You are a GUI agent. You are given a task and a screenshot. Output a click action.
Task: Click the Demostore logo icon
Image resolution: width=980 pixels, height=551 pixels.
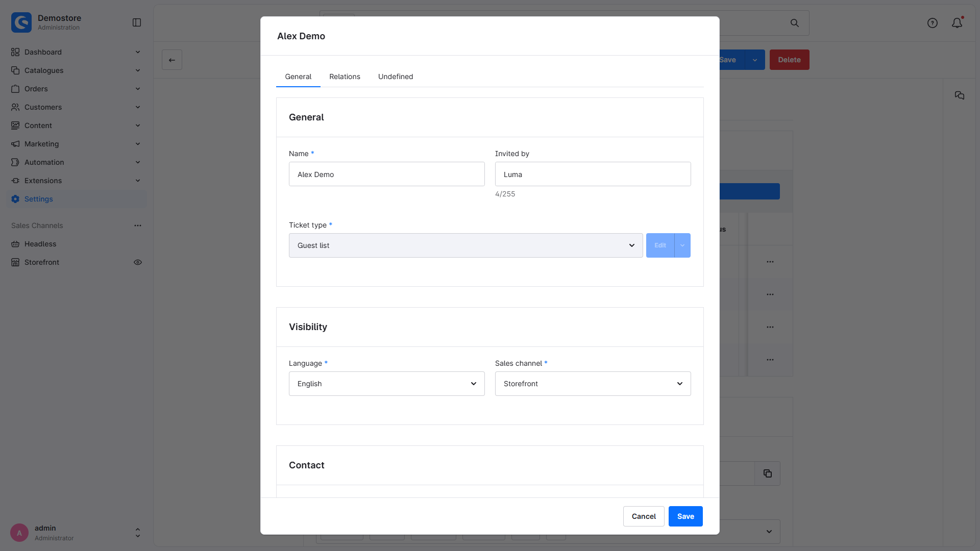21,22
